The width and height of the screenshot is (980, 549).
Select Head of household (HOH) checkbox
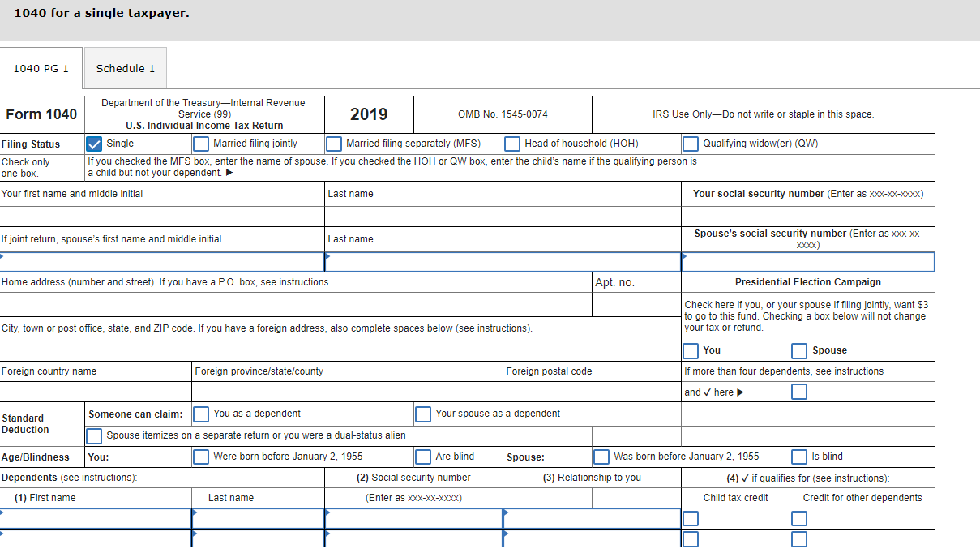(x=512, y=144)
